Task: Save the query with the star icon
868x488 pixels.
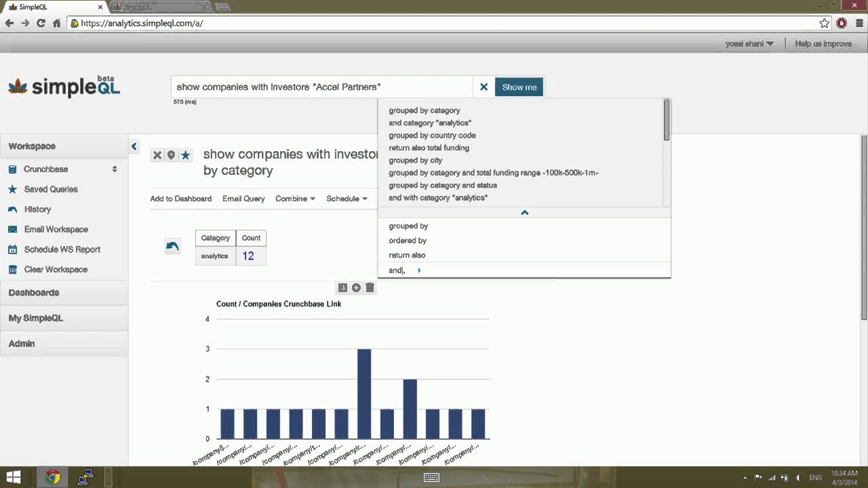Action: [185, 155]
